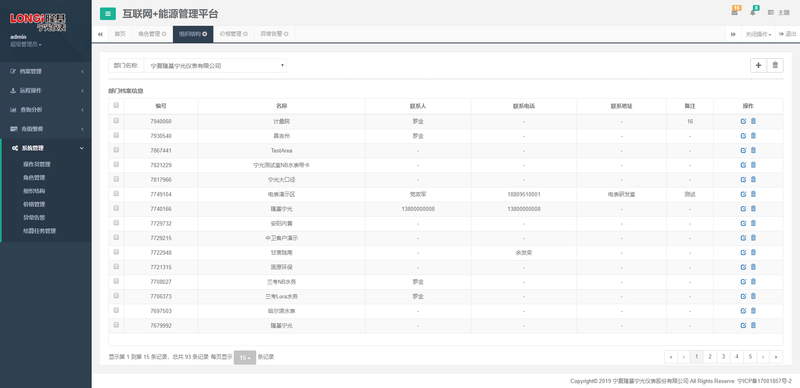Close the 角色管理 tab via its x

[x=164, y=34]
